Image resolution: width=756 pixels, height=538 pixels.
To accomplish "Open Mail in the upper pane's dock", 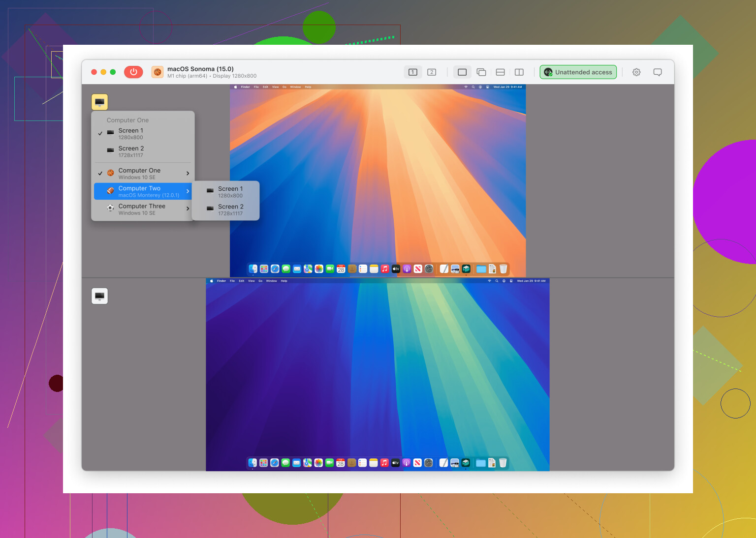I will pyautogui.click(x=297, y=269).
